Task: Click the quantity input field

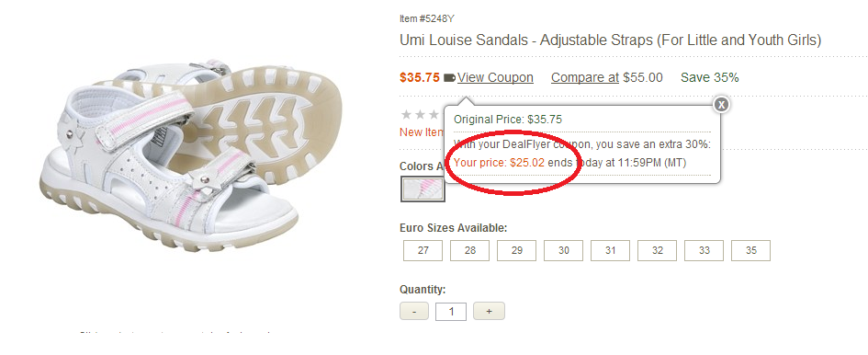Action: pyautogui.click(x=451, y=311)
